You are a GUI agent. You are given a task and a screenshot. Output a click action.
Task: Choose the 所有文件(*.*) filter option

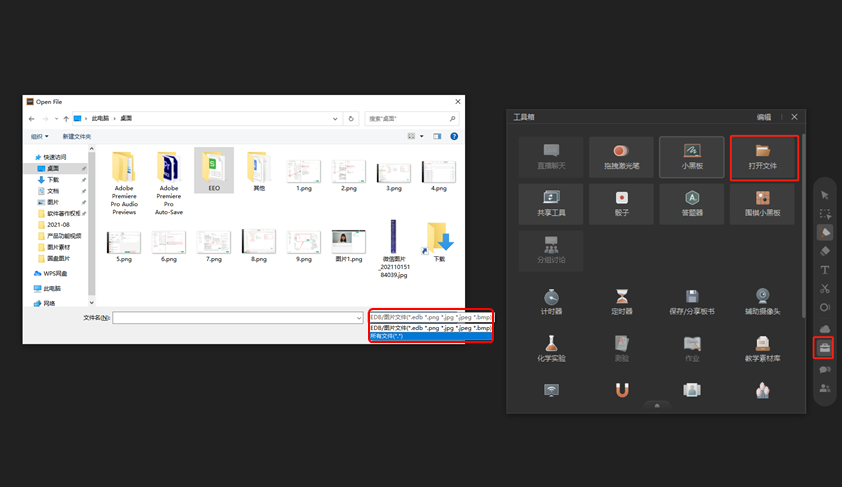[431, 336]
